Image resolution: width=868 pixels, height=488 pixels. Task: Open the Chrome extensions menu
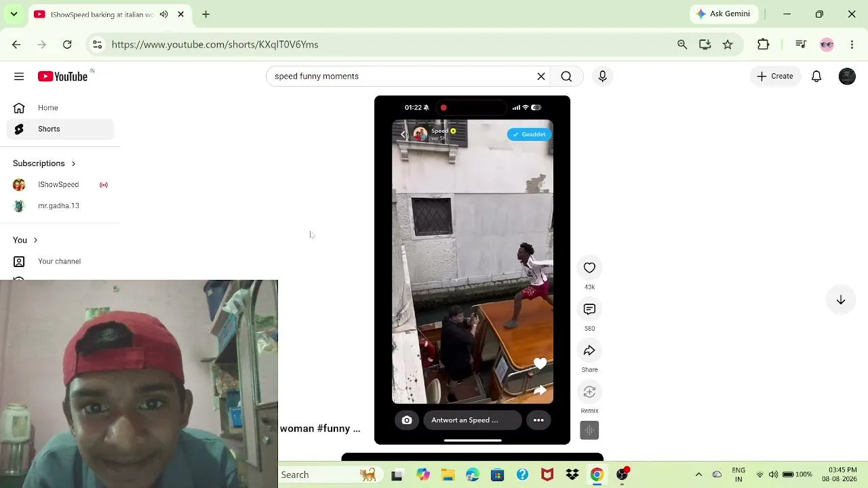tap(764, 45)
